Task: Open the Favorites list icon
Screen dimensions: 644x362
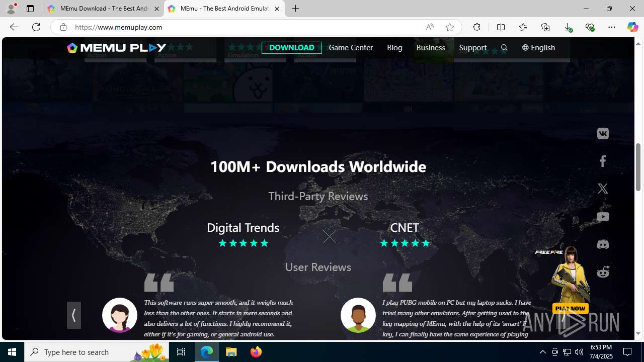Action: [x=523, y=27]
